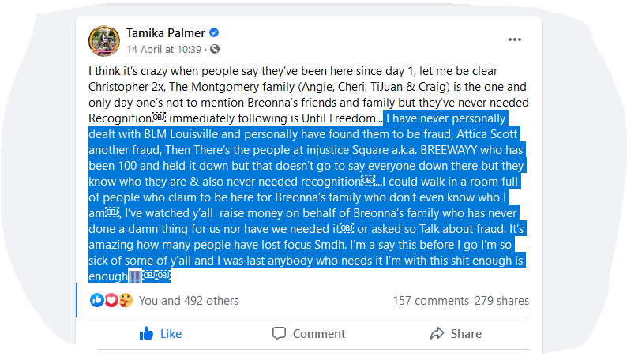Show the 279 shares list
The height and width of the screenshot is (364, 627).
point(502,300)
